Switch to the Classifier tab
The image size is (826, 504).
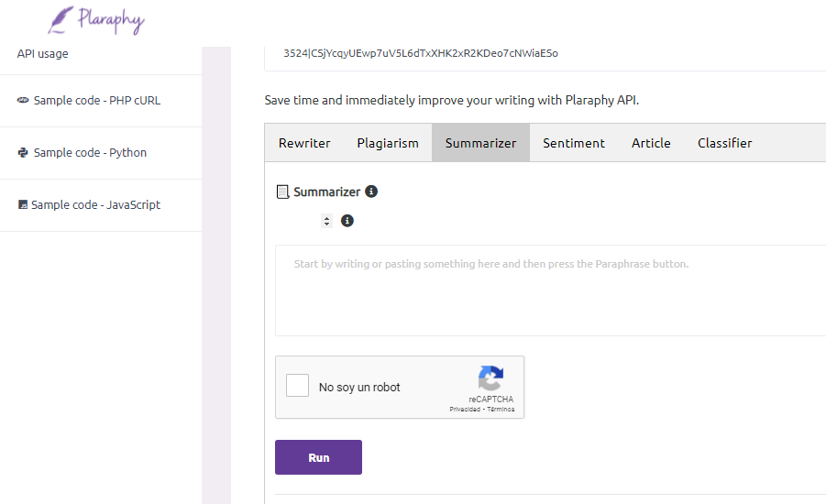click(725, 143)
